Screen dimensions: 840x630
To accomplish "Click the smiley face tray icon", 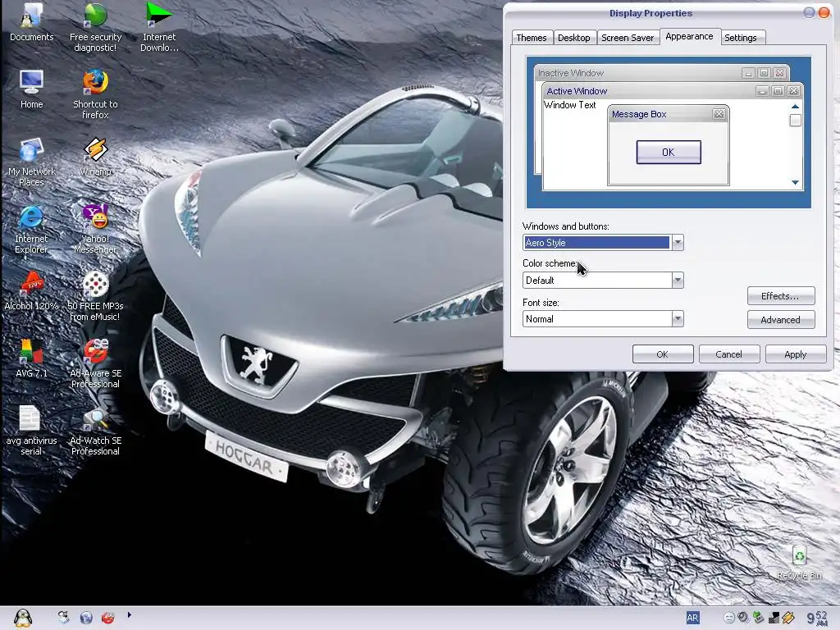I will click(x=728, y=618).
